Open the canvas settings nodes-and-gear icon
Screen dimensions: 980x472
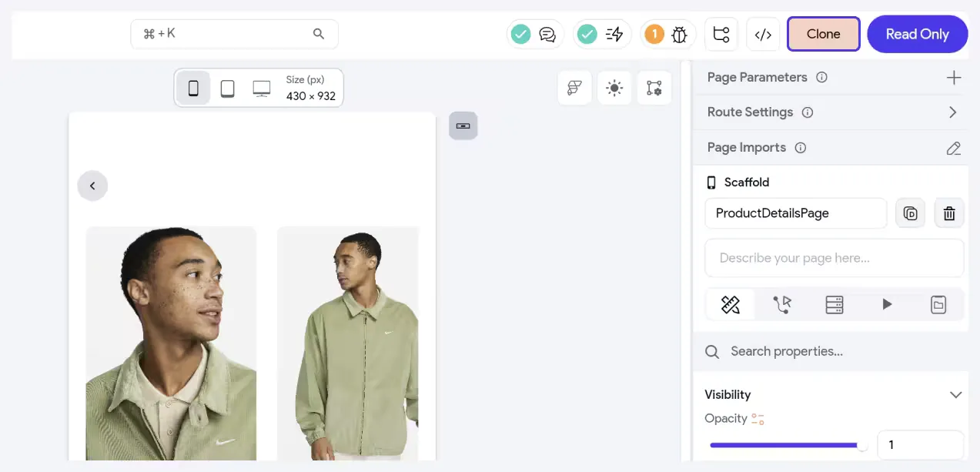pyautogui.click(x=654, y=88)
